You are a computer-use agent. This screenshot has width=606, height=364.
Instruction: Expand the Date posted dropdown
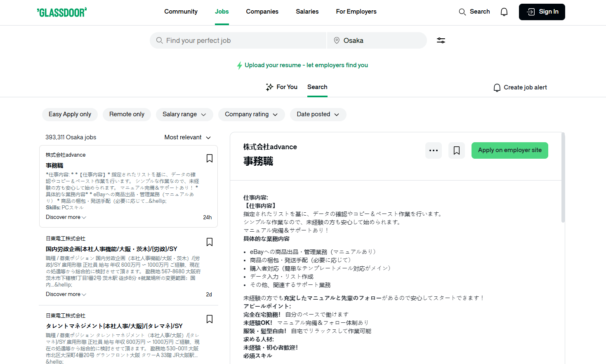[318, 114]
